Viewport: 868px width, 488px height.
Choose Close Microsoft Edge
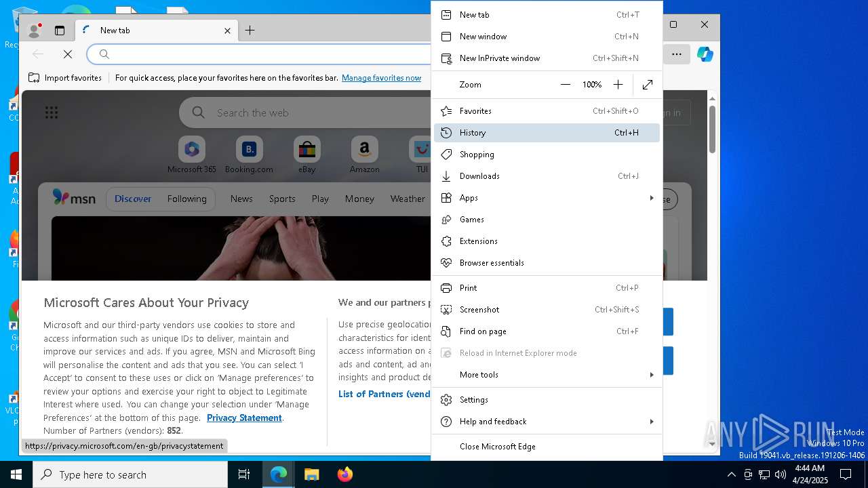click(x=547, y=447)
